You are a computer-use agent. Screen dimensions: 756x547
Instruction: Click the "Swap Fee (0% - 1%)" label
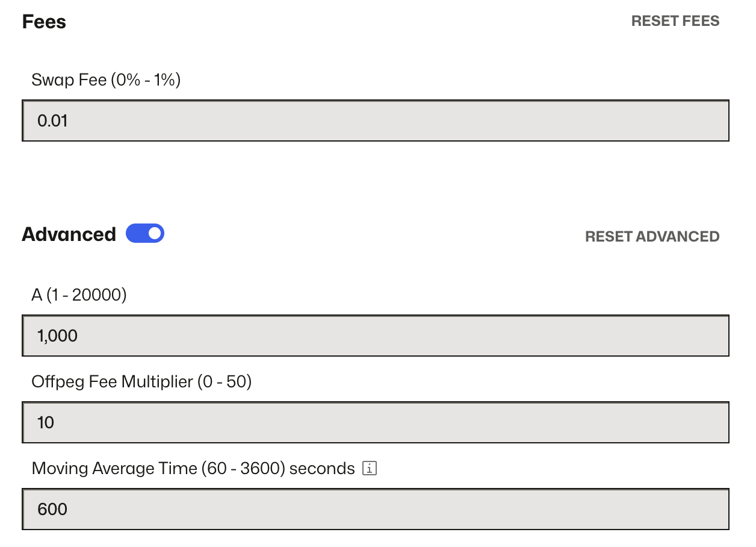pyautogui.click(x=106, y=80)
